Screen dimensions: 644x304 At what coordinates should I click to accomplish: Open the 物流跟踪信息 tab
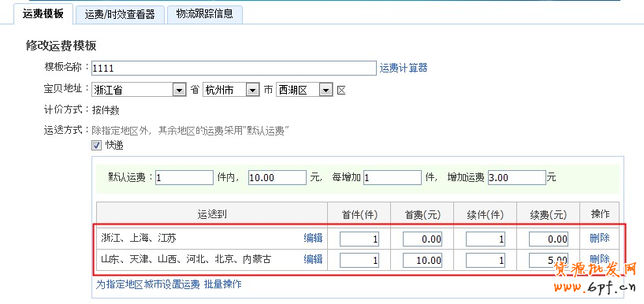(204, 14)
